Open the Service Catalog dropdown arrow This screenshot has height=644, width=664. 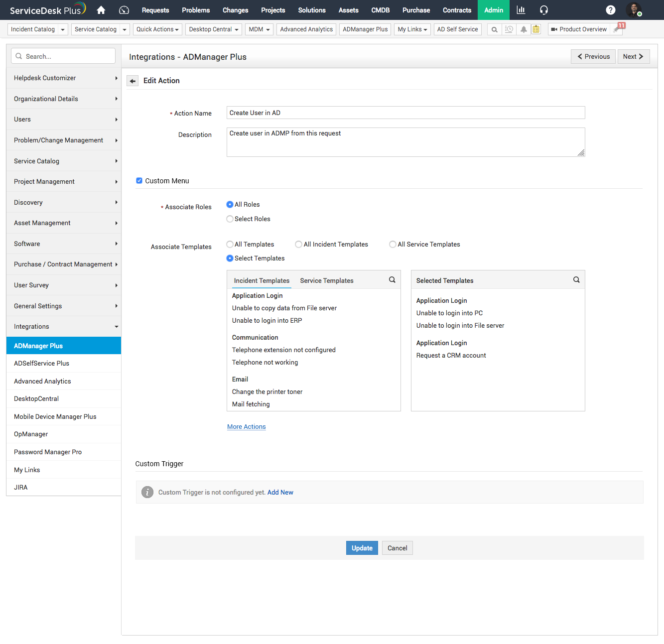point(125,30)
